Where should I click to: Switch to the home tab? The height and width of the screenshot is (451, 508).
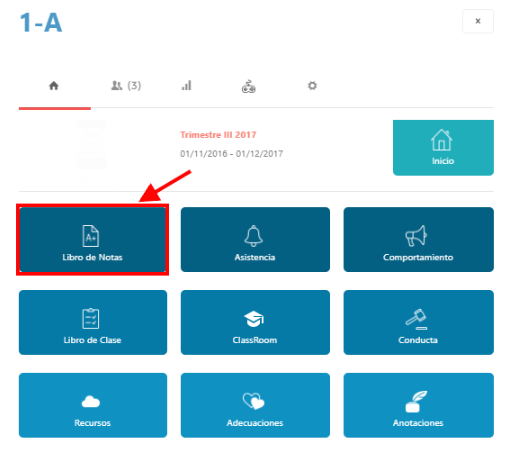click(x=54, y=86)
